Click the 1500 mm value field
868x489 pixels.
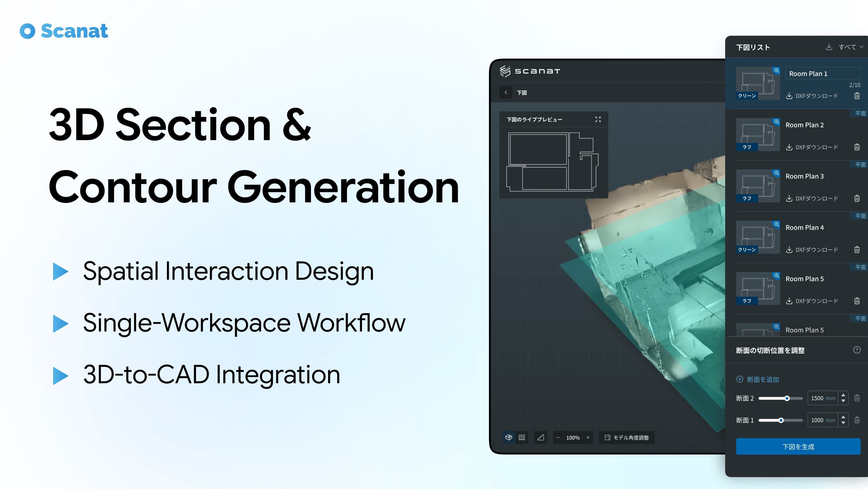pyautogui.click(x=823, y=398)
